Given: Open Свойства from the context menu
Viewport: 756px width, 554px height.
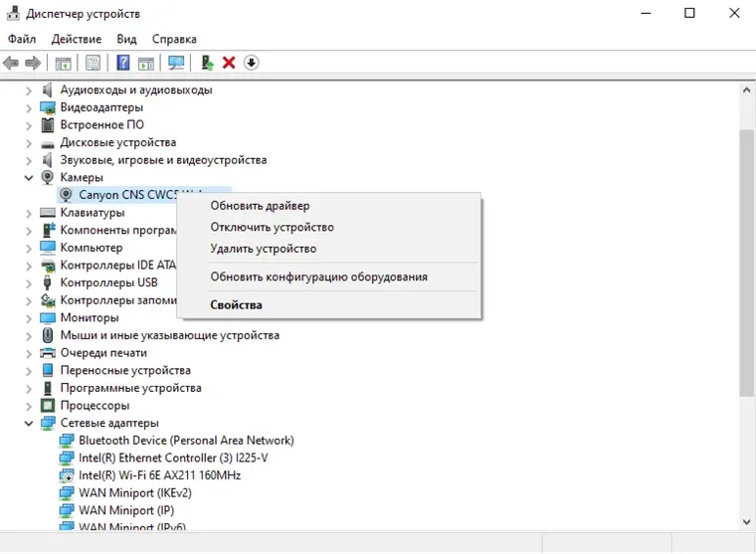Looking at the screenshot, I should (x=329, y=304).
